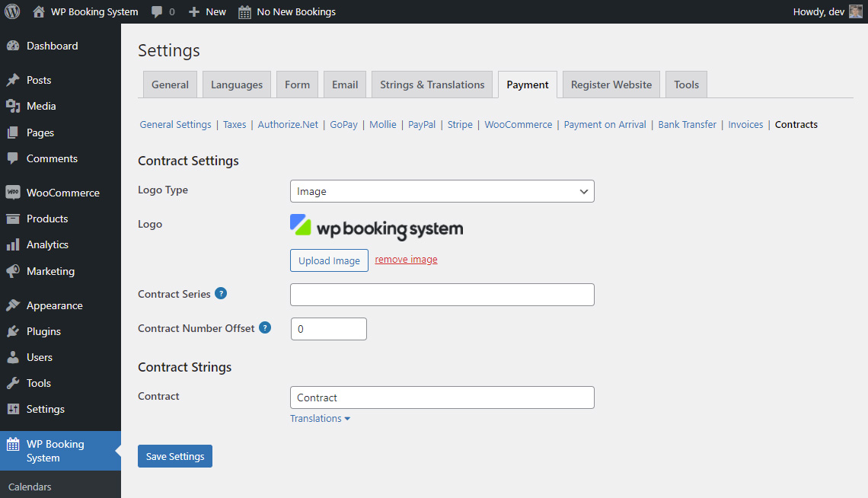Switch to the Form tab
Viewport: 868px width, 498px height.
pos(297,85)
